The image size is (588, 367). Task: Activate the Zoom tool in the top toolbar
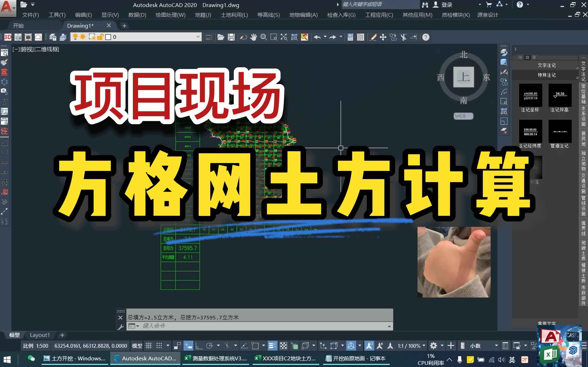264,37
